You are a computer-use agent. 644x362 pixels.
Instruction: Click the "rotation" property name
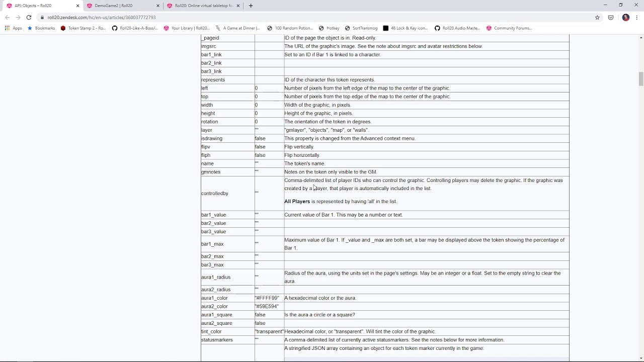click(209, 122)
